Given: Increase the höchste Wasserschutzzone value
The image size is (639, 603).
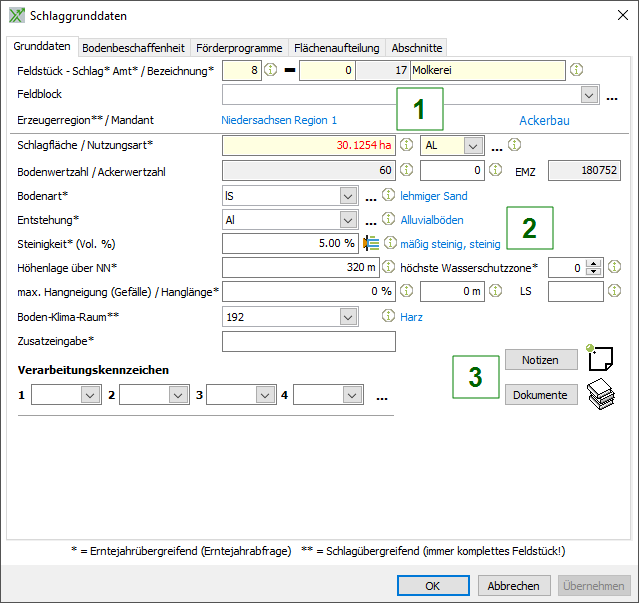Looking at the screenshot, I should pyautogui.click(x=594, y=263).
